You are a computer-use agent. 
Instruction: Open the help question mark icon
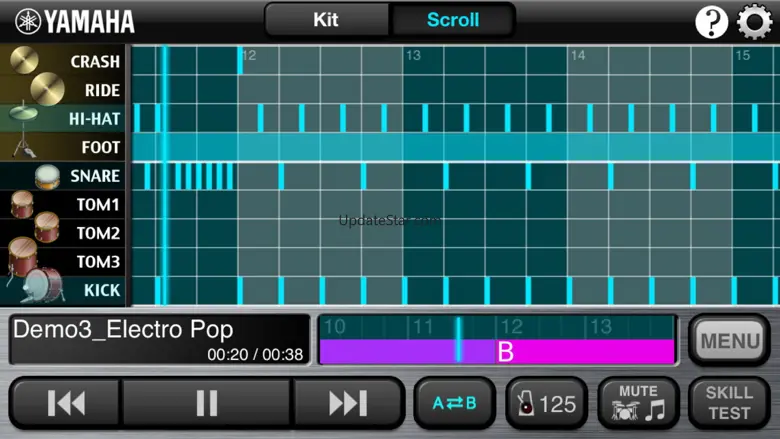coord(711,22)
